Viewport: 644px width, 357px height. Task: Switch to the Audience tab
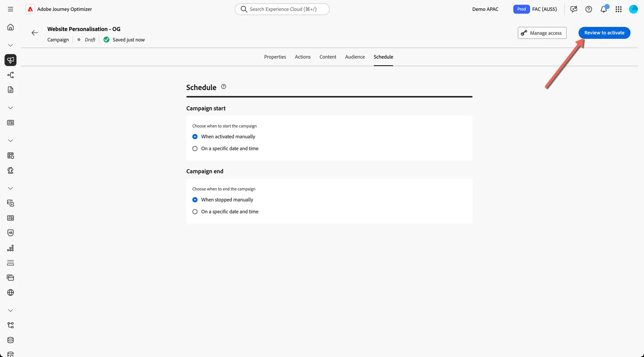(x=355, y=57)
